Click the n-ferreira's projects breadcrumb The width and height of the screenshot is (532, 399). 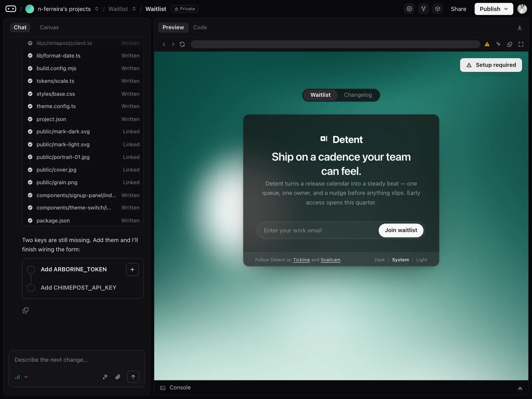click(64, 9)
